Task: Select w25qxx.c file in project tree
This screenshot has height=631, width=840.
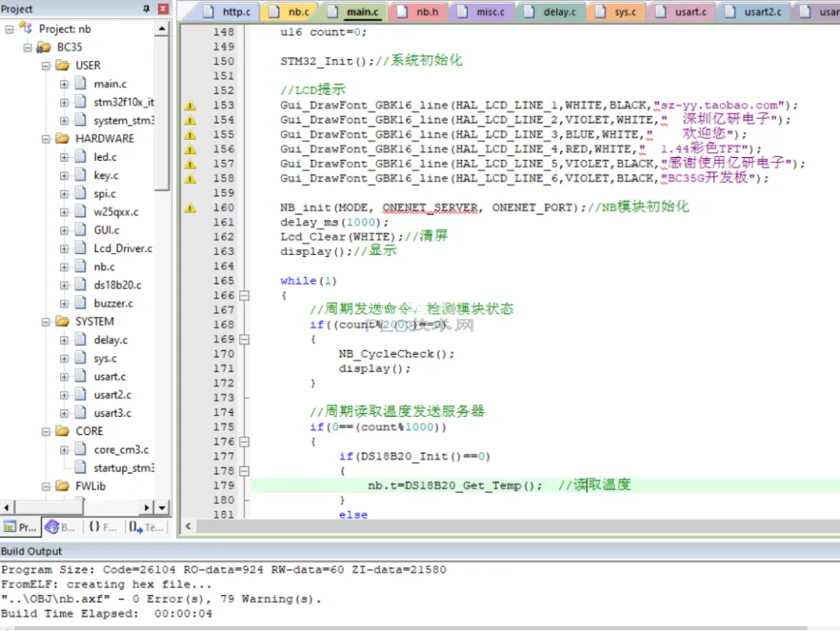Action: click(116, 212)
